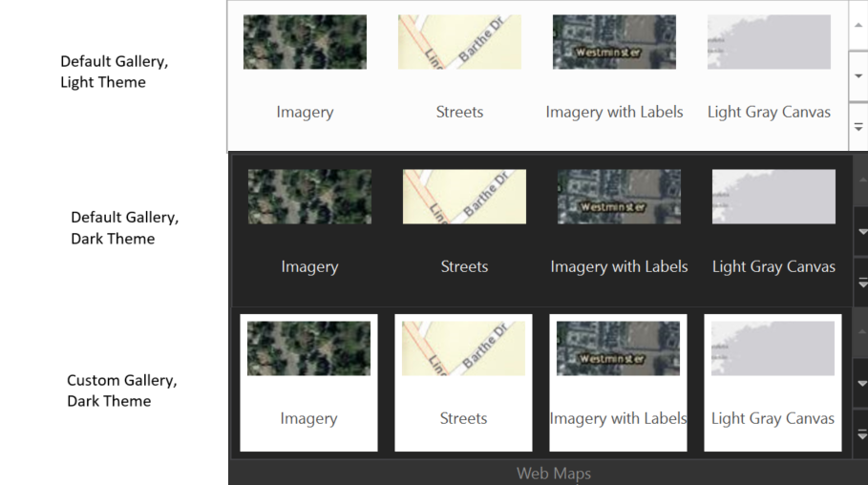Image resolution: width=868 pixels, height=485 pixels.
Task: Click the Imagery white card in custom gallery
Action: pos(308,382)
